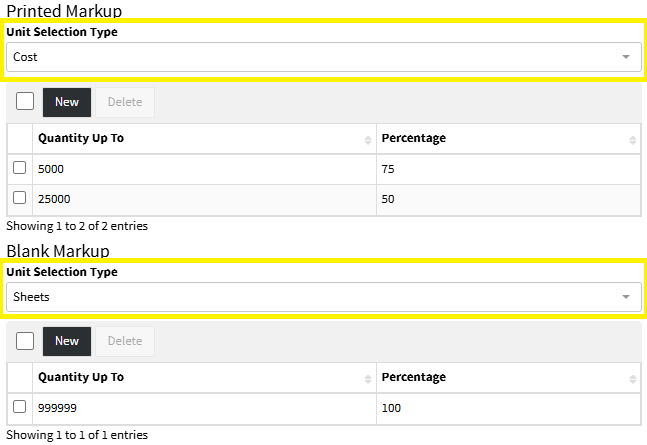The image size is (647, 445).
Task: Click New button under Blank Markup
Action: click(x=67, y=341)
